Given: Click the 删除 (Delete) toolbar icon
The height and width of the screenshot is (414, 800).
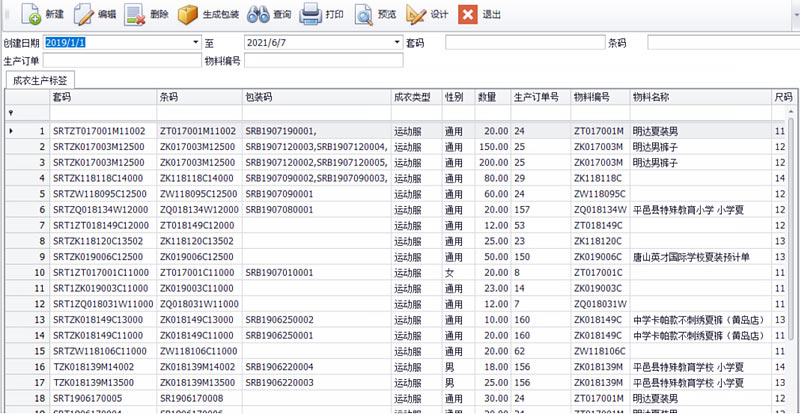Looking at the screenshot, I should point(135,15).
